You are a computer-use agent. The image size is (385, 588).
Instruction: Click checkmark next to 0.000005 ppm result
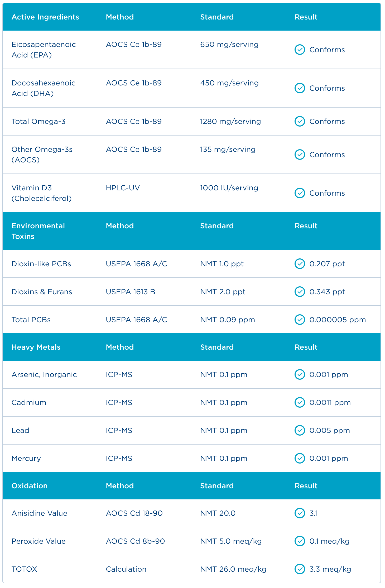300,320
